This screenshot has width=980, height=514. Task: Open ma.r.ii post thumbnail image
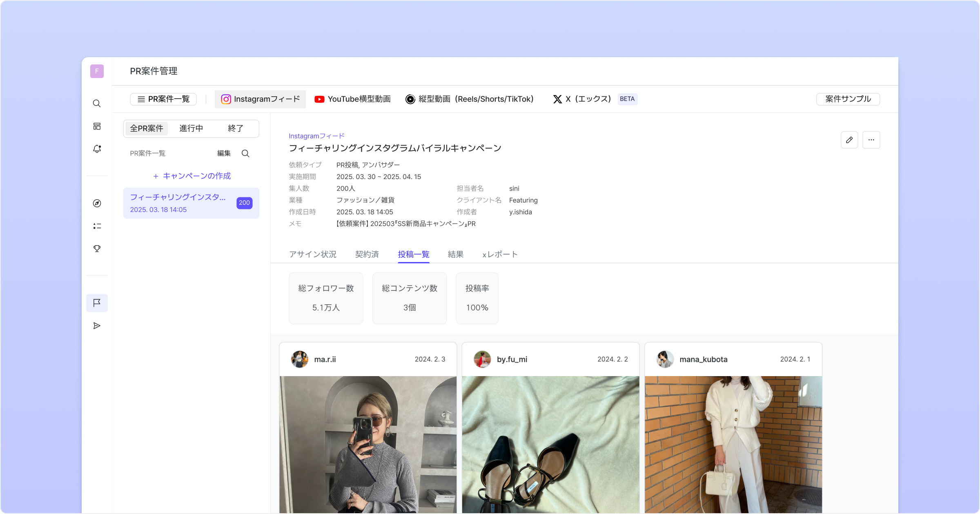[x=368, y=444]
